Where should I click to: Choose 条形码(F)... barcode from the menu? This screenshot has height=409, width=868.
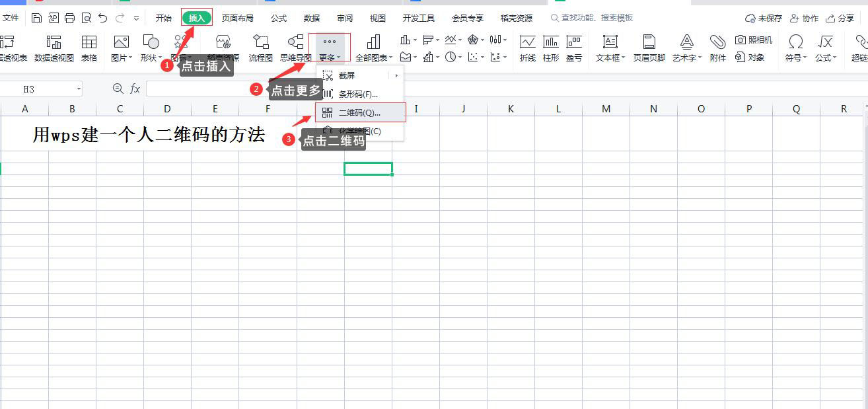[x=360, y=94]
